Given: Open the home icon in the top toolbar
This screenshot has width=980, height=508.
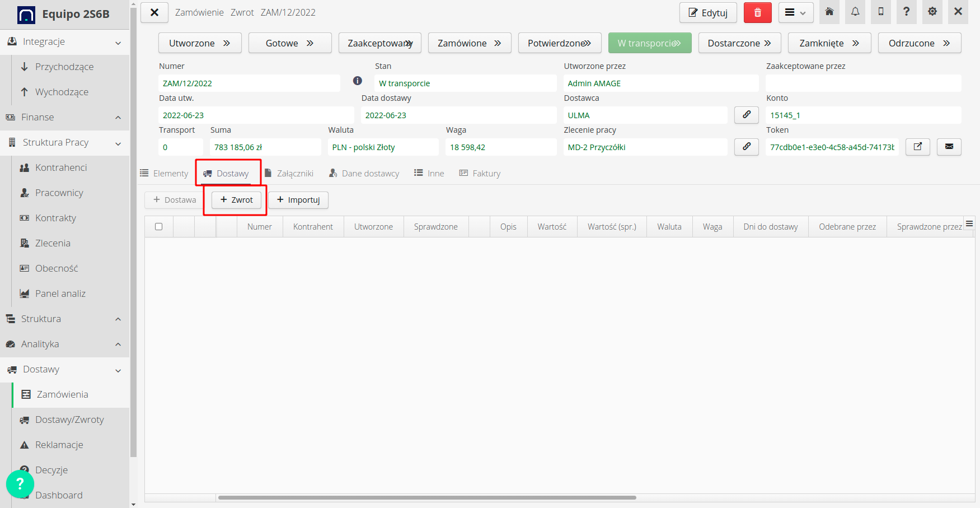Looking at the screenshot, I should (x=829, y=12).
